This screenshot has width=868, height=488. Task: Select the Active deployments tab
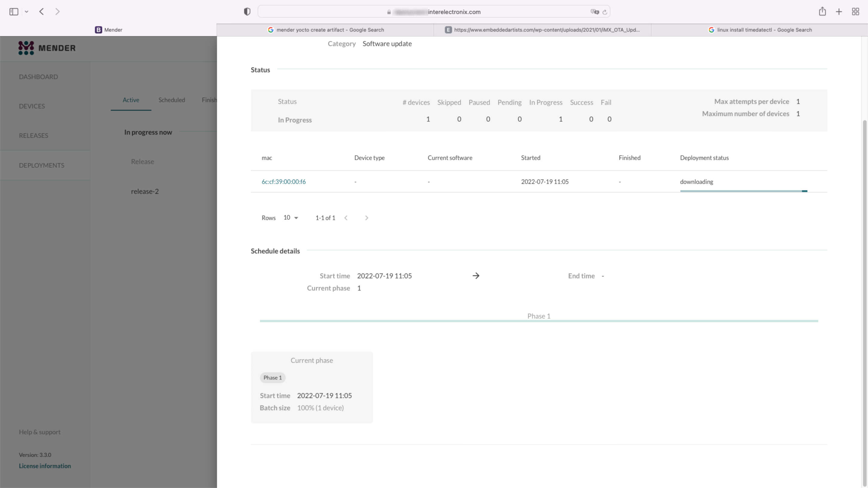click(131, 99)
